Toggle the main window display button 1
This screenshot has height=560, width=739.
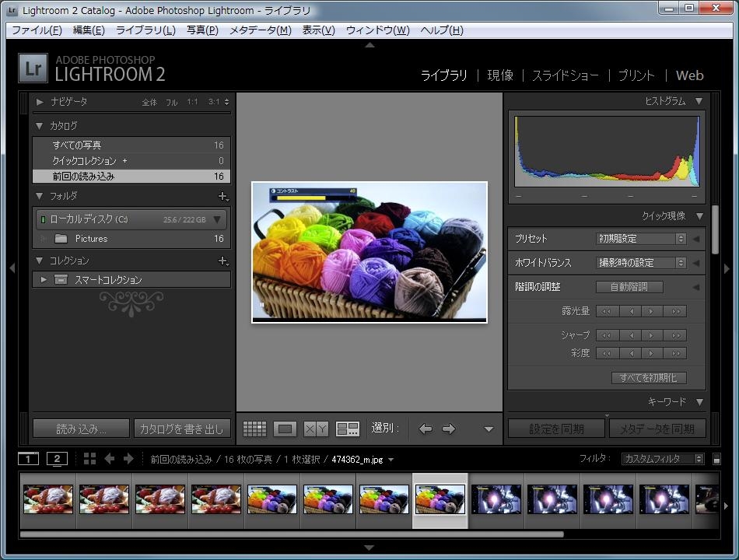28,459
